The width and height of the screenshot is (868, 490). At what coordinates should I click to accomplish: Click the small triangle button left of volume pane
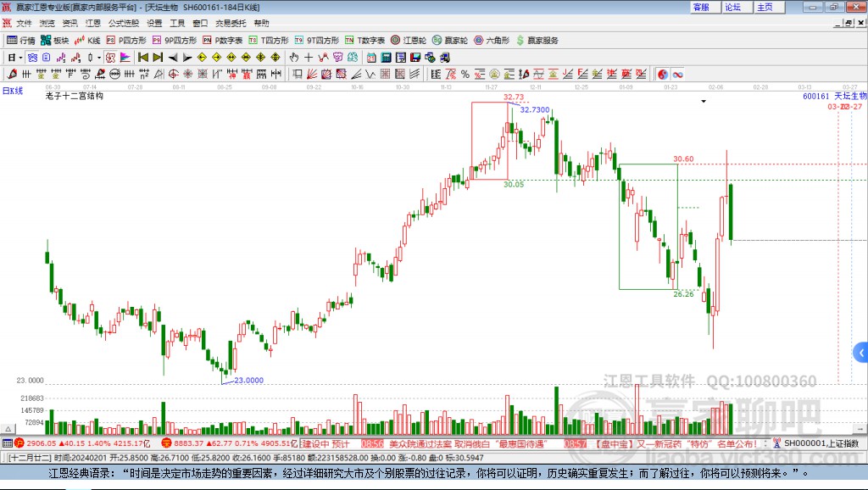8,429
